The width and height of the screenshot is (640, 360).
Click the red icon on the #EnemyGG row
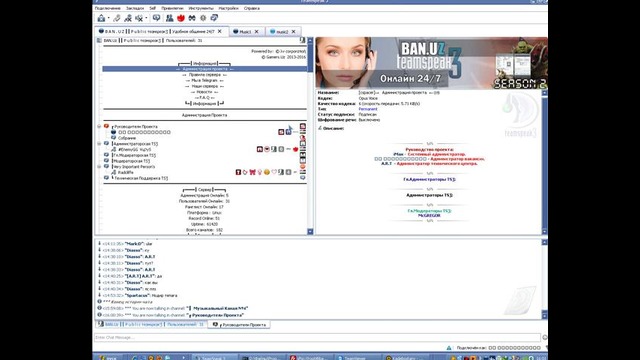(296, 149)
